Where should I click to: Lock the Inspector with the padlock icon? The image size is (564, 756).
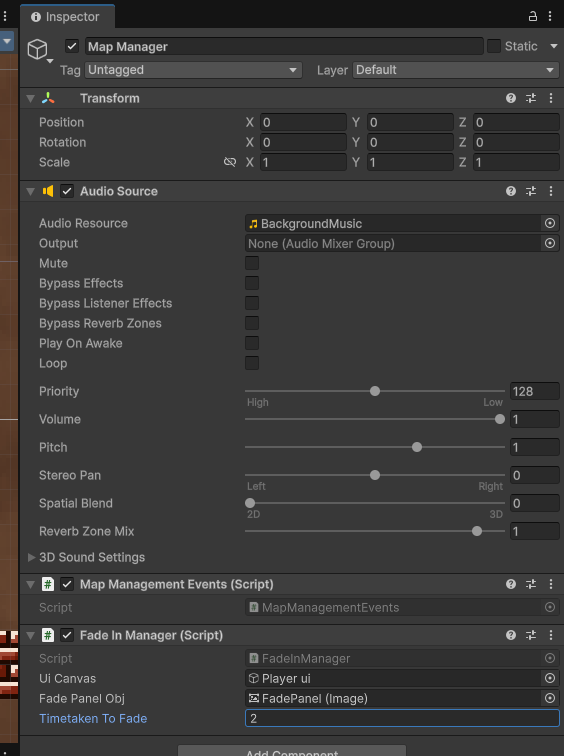pos(532,16)
